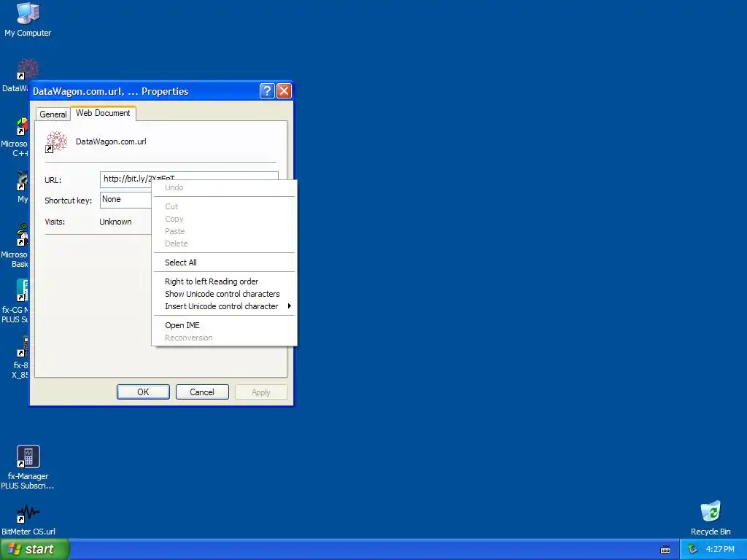Click the Visits value Unknown
The width and height of the screenshot is (747, 560).
tap(115, 222)
